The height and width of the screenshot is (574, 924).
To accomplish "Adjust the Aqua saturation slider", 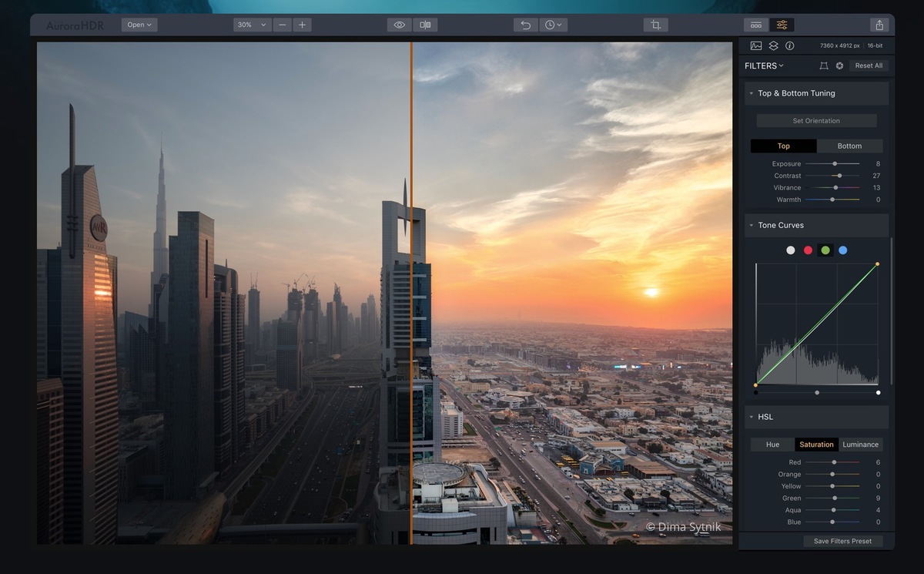I will click(832, 511).
